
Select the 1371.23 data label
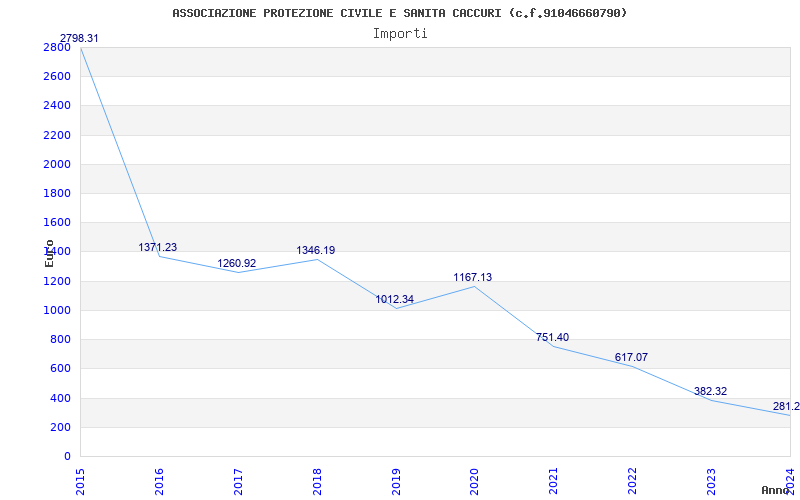[158, 247]
